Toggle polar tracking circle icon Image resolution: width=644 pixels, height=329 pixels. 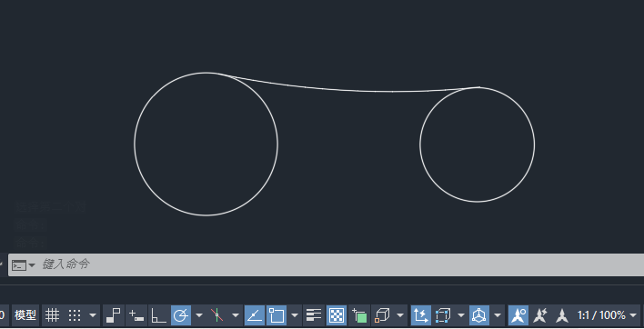[181, 315]
